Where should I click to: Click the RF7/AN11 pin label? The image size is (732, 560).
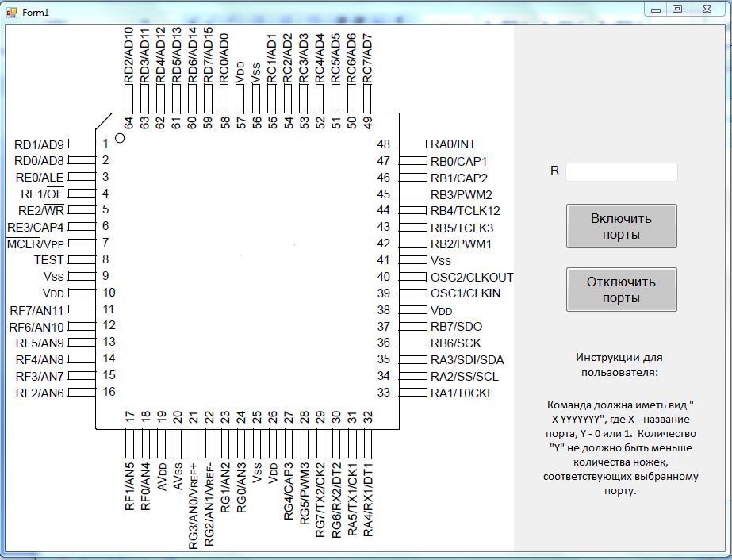click(36, 311)
